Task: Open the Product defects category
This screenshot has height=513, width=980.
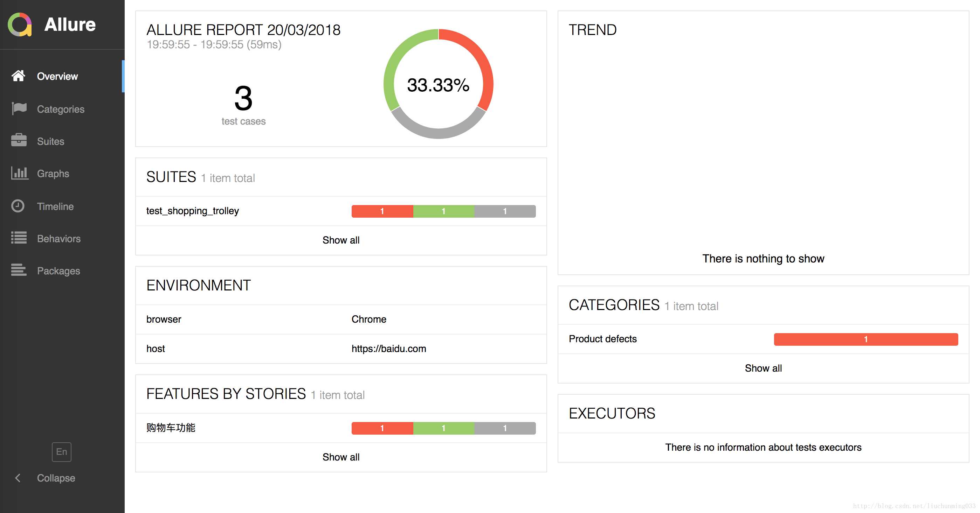Action: tap(763, 339)
